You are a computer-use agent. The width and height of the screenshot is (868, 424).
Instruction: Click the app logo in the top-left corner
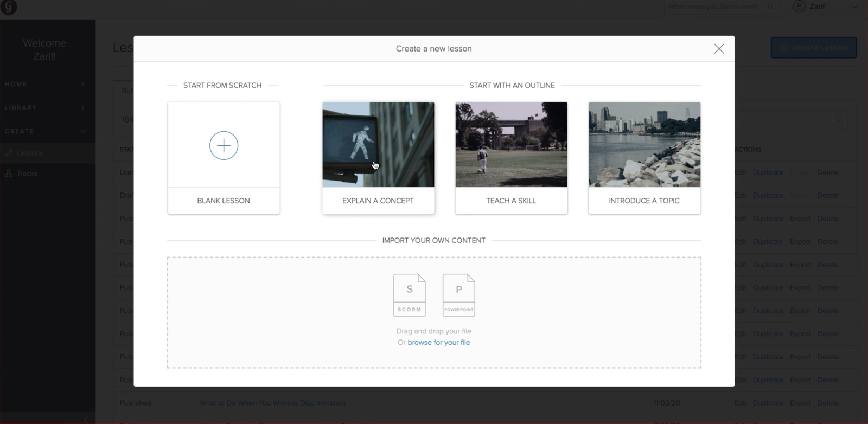tap(9, 7)
